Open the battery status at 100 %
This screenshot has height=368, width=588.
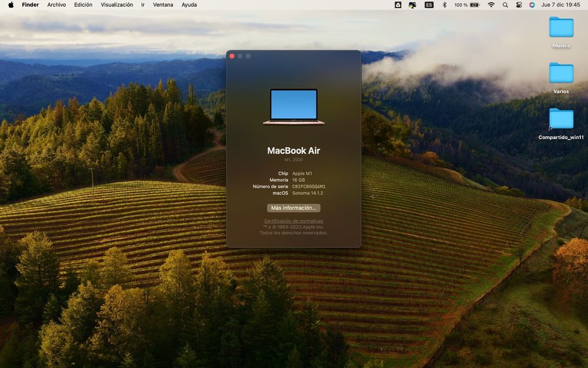467,5
